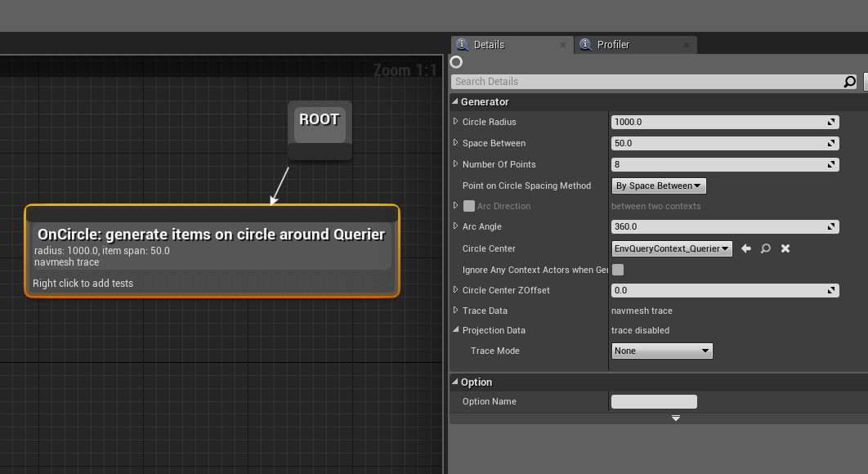Clear the Circle Center value with X

click(x=785, y=248)
